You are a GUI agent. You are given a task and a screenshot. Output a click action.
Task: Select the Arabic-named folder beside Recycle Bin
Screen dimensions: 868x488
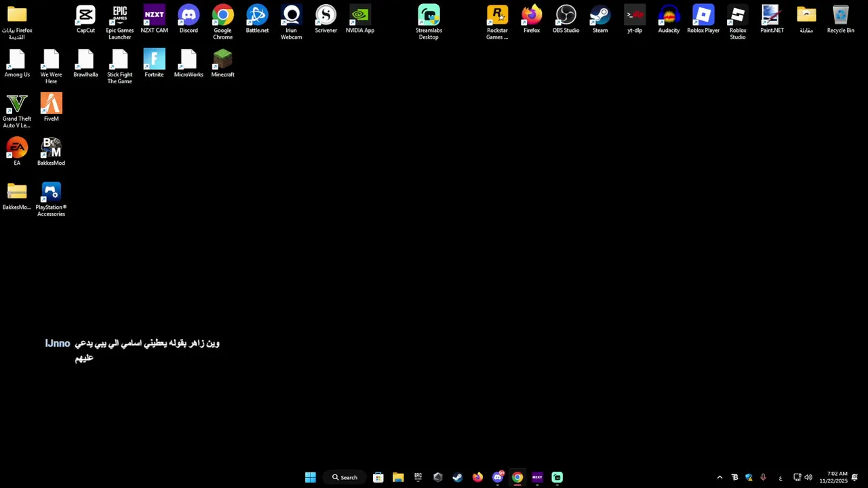pos(806,20)
